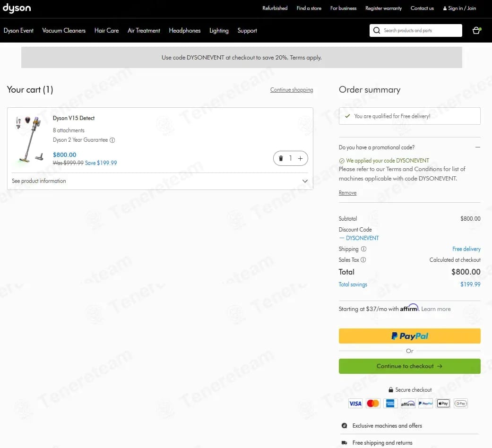
Task: Click Affirm Learn more link
Action: coord(436,309)
